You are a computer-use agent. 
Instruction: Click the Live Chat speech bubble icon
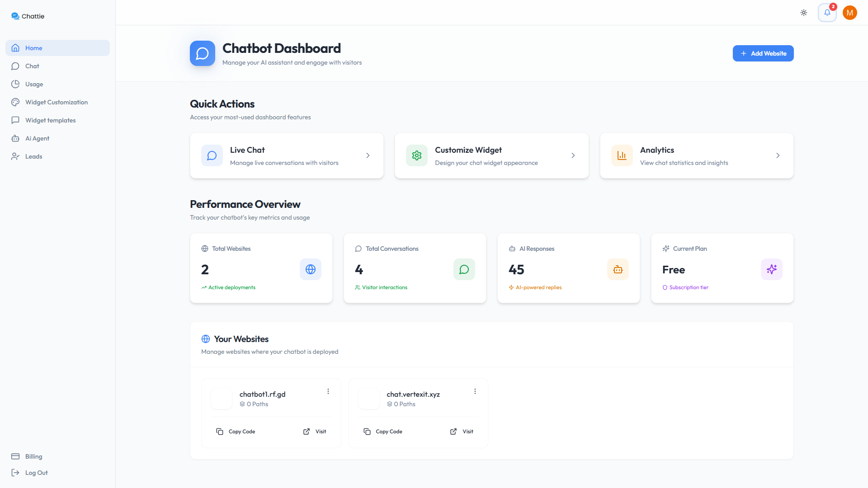(x=212, y=155)
